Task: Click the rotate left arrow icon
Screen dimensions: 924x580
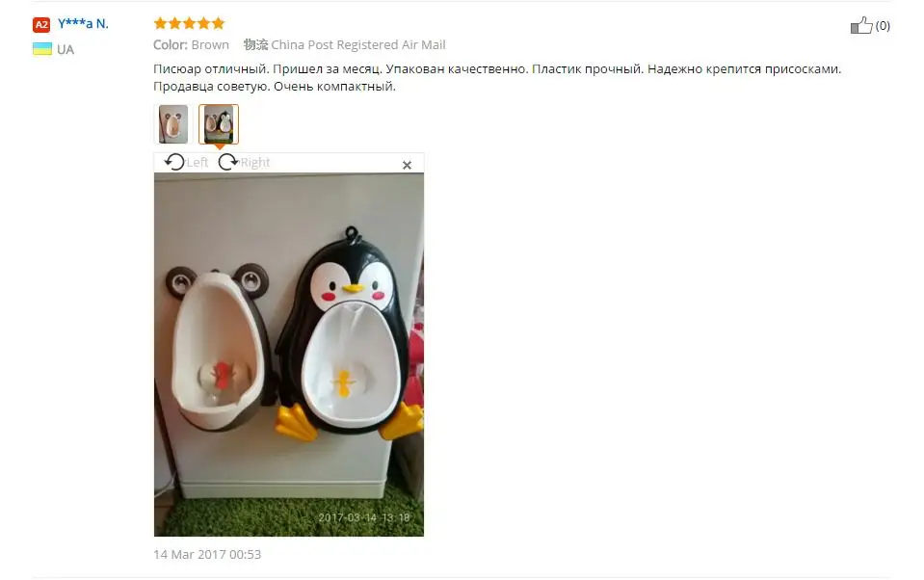Action: click(x=174, y=162)
